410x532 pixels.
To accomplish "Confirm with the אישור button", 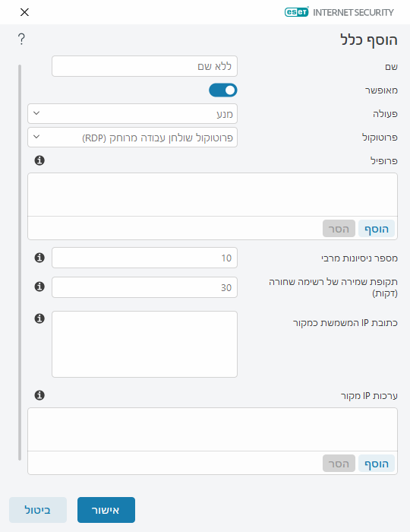I will [106, 510].
